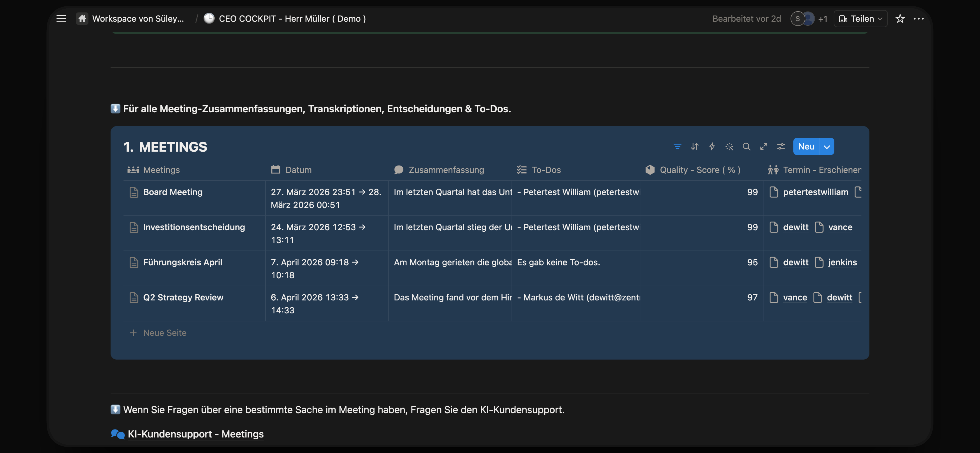Click the Termin - Erschienen column header
Screen dimensions: 980x453
[x=814, y=170]
